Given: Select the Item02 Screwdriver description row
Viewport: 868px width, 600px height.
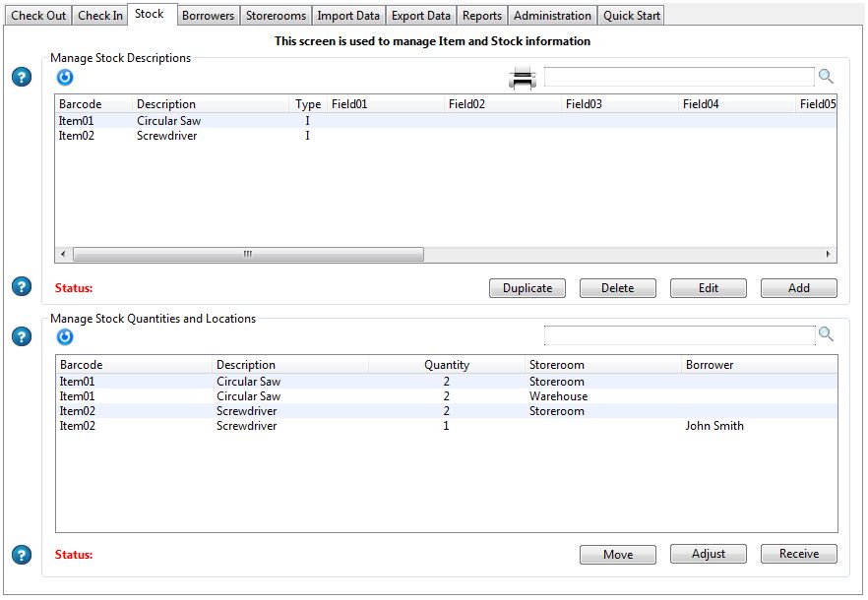Looking at the screenshot, I should [167, 136].
